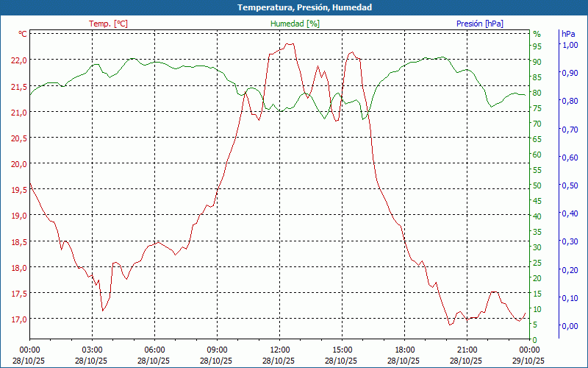The width and height of the screenshot is (588, 368).
Task: Click the 0,00 pressure axis tick label
Action: click(570, 326)
